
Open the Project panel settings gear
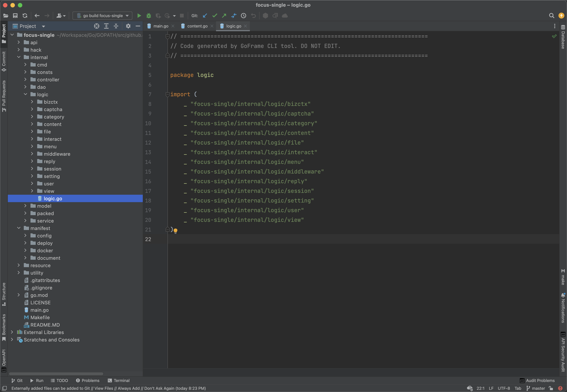coord(128,26)
